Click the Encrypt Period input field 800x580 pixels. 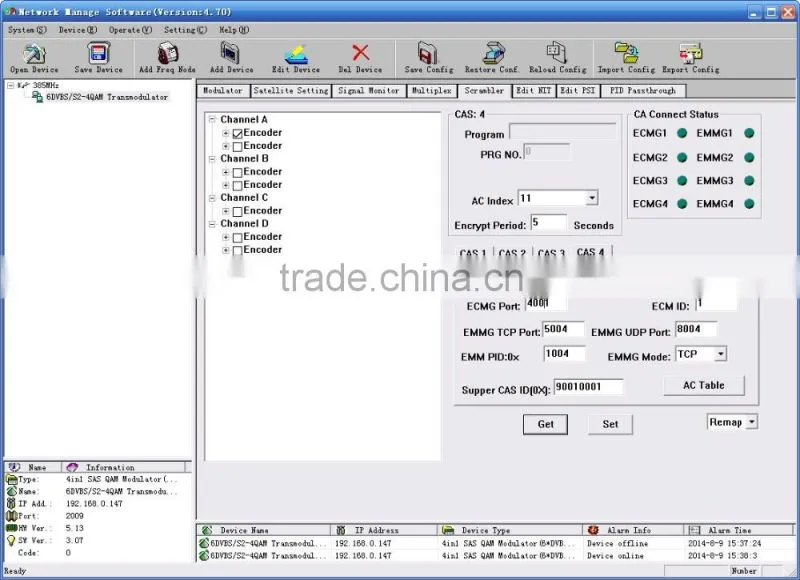tap(548, 223)
